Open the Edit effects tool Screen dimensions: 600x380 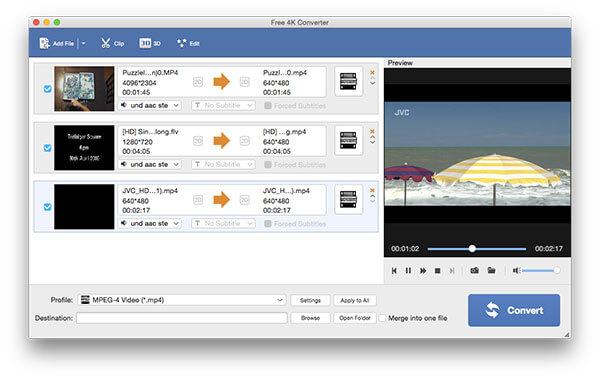coord(188,44)
